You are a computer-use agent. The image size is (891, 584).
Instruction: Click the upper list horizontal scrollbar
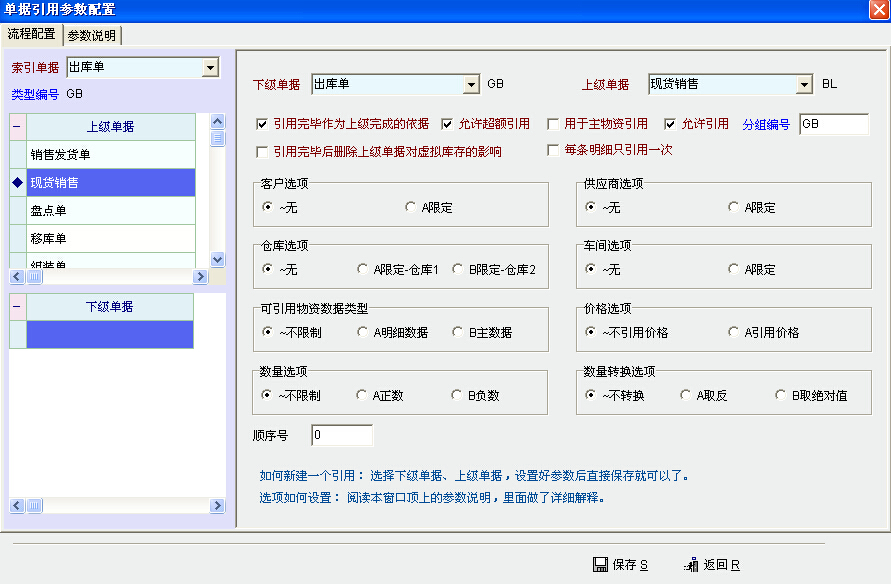click(110, 277)
